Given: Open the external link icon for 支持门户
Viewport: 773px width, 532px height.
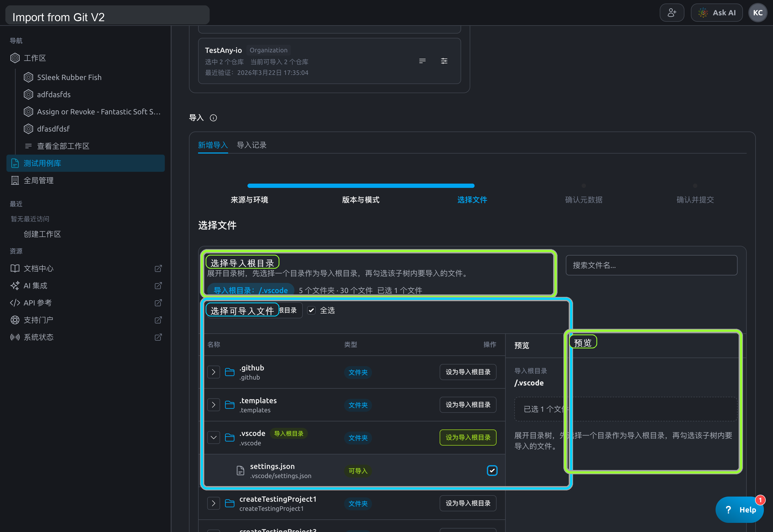Looking at the screenshot, I should [x=158, y=320].
